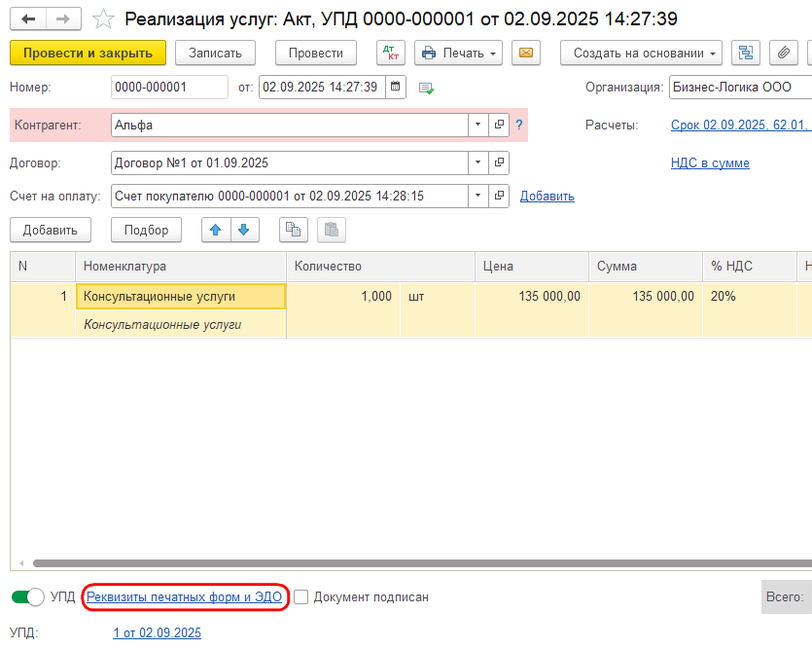The height and width of the screenshot is (649, 812).
Task: Expand the Счет на оплату dropdown
Action: [x=478, y=196]
